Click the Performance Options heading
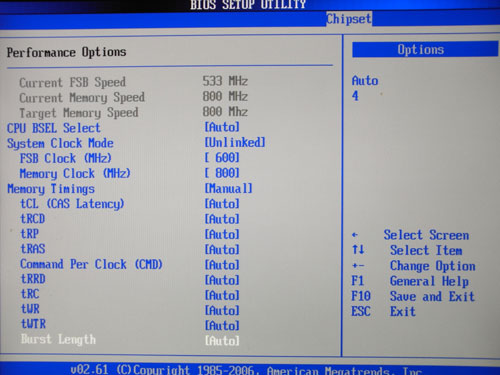 [66, 52]
